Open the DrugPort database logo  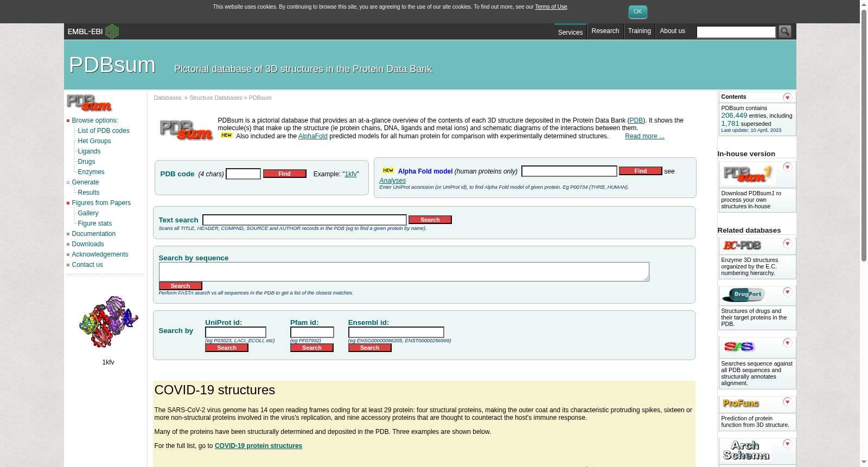[x=744, y=295]
